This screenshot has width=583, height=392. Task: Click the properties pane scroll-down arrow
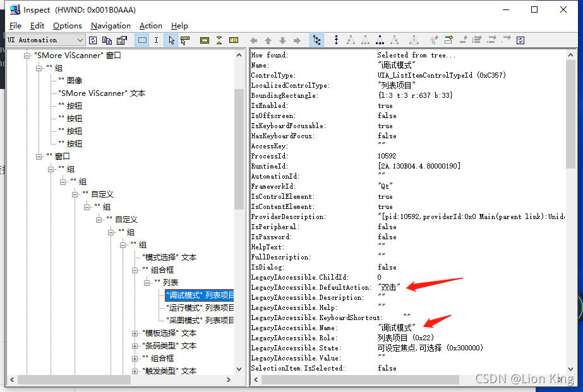click(x=571, y=369)
